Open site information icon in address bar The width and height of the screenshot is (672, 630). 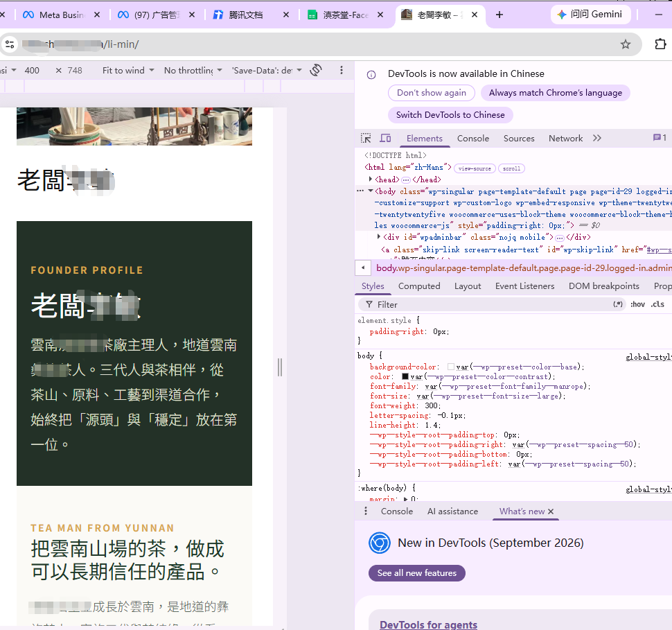pos(10,44)
